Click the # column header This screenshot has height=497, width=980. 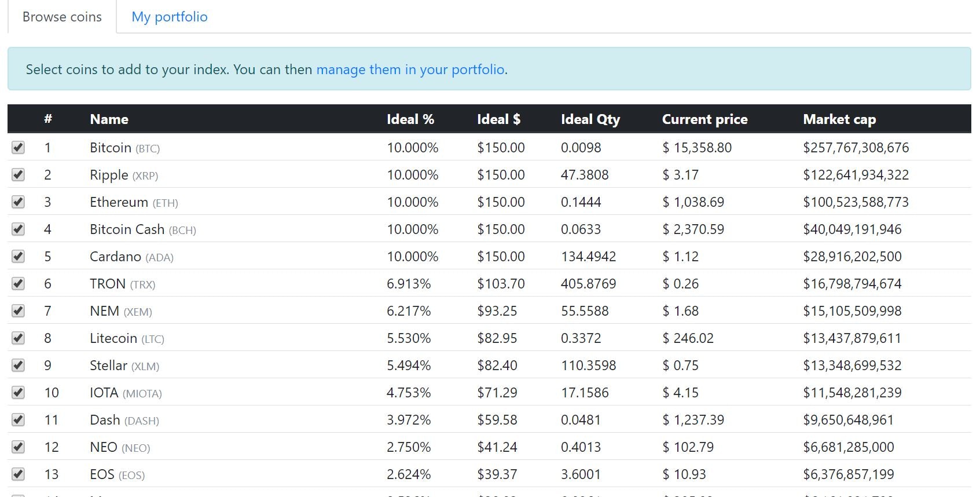coord(48,119)
